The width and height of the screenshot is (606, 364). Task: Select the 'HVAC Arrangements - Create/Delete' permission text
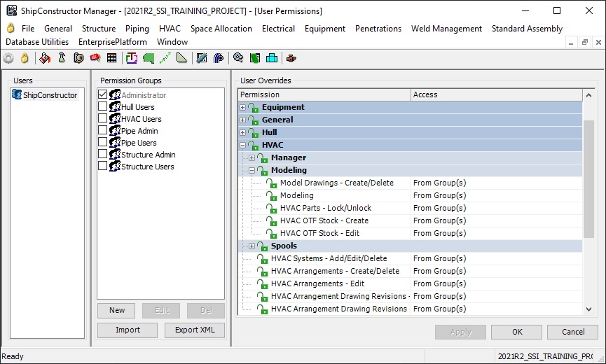[x=335, y=272]
